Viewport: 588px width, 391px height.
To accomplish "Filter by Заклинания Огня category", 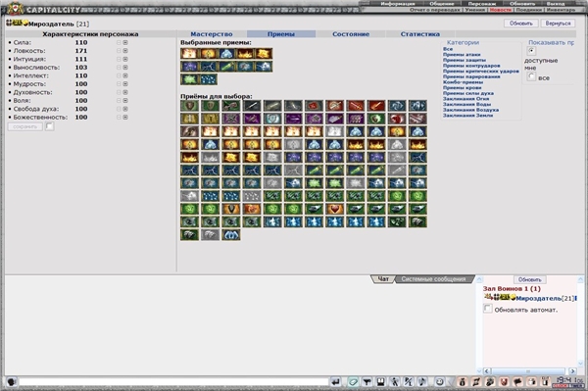I will [465, 99].
